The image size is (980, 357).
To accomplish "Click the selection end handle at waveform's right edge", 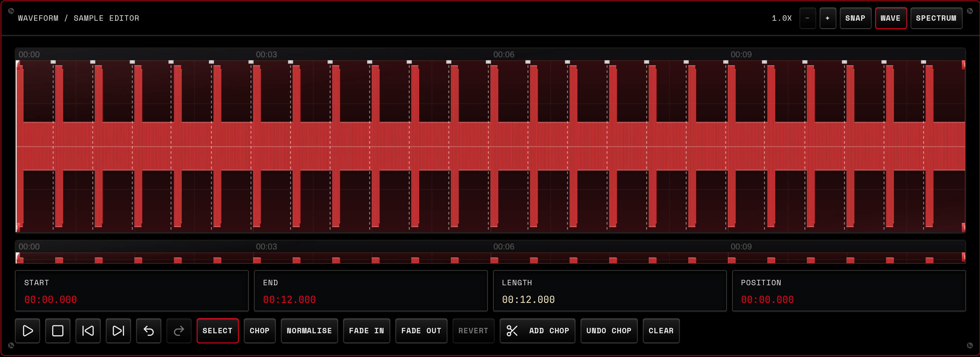I will (963, 65).
